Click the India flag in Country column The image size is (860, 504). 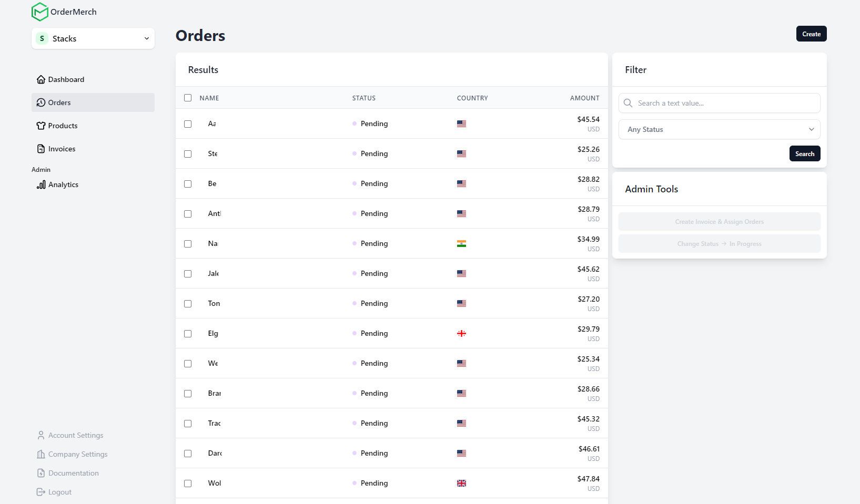(x=461, y=244)
